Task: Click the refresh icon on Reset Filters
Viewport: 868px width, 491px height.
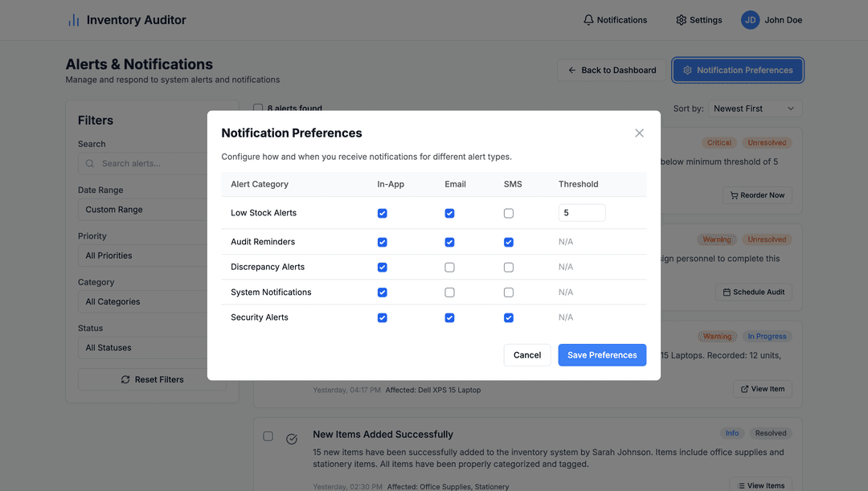Action: pos(125,378)
